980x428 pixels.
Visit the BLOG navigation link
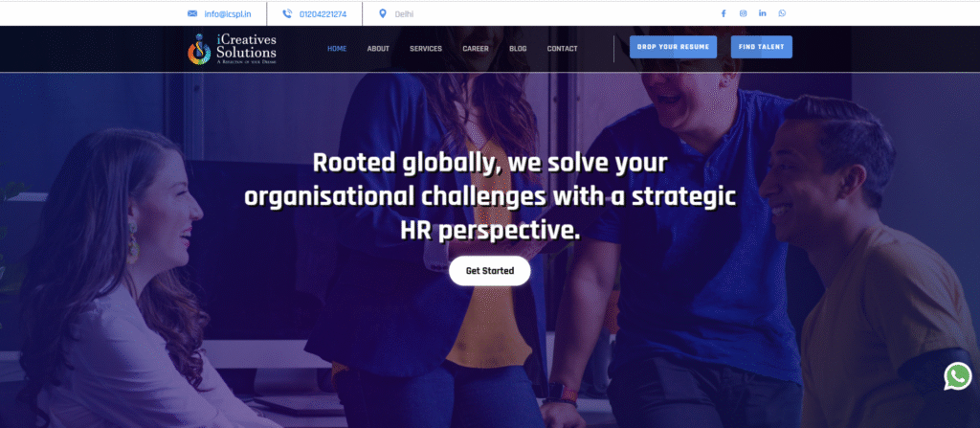click(x=518, y=49)
